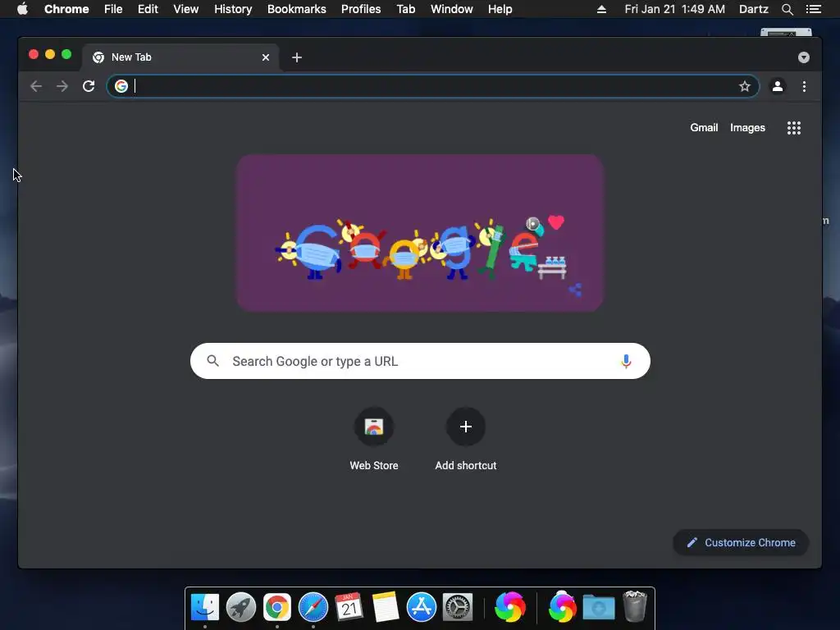Open the Bookmarks menu
Viewport: 840px width, 630px height.
[x=297, y=9]
